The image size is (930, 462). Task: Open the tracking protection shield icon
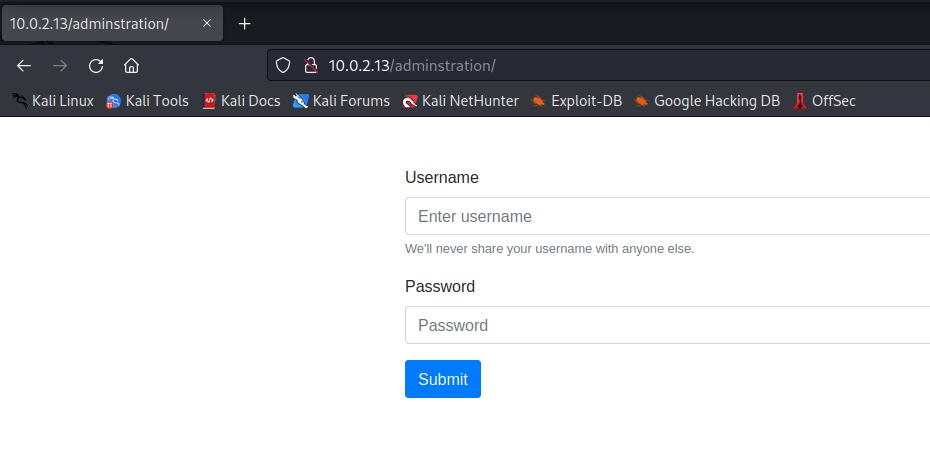[283, 66]
